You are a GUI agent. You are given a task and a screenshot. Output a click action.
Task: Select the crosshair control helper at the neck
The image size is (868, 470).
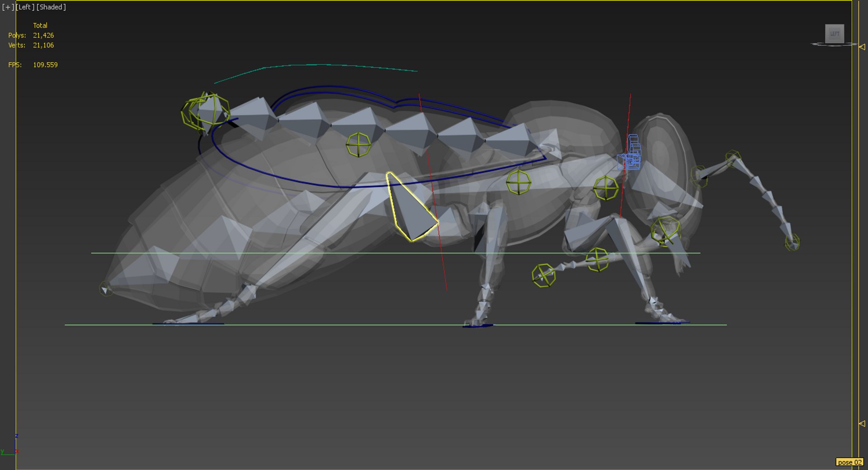tap(606, 188)
